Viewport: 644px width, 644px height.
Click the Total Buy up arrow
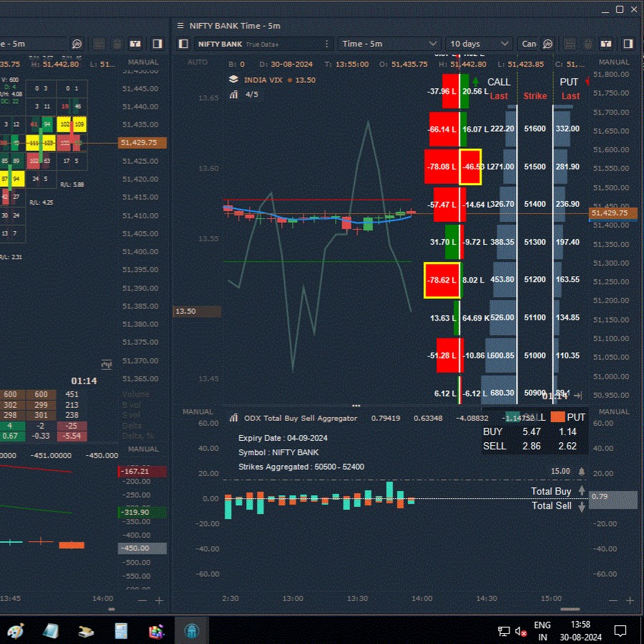tap(582, 491)
